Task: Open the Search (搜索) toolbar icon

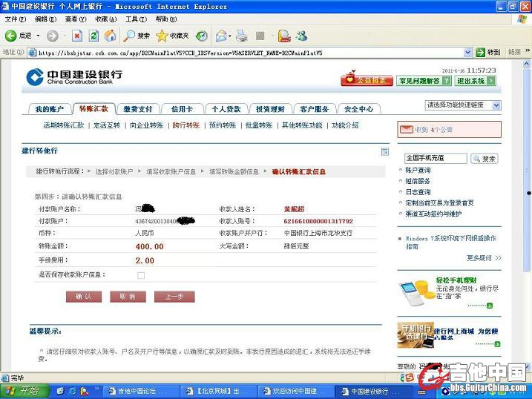Action: tap(130, 36)
